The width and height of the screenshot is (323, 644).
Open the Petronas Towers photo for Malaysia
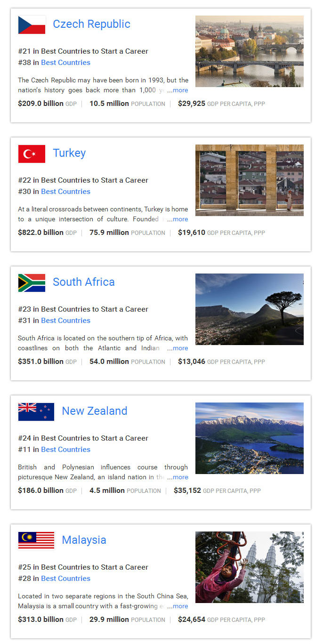pos(249,567)
